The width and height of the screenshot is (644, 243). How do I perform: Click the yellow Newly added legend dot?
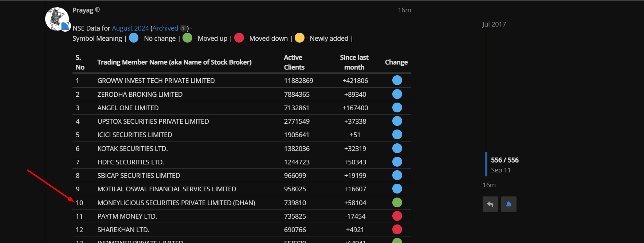coord(299,38)
